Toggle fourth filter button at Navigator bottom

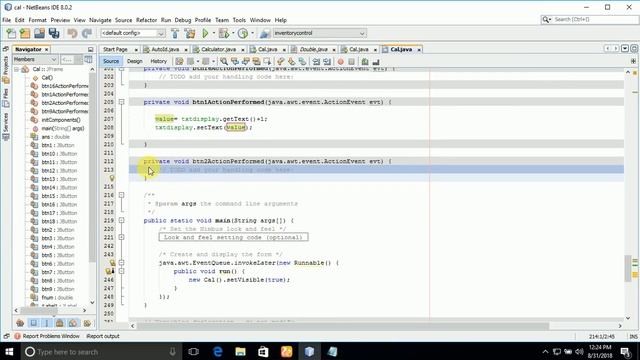(60, 323)
